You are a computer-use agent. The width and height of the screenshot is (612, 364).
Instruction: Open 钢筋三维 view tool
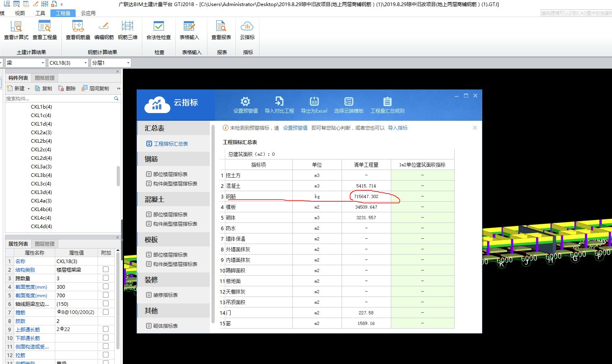click(x=128, y=31)
